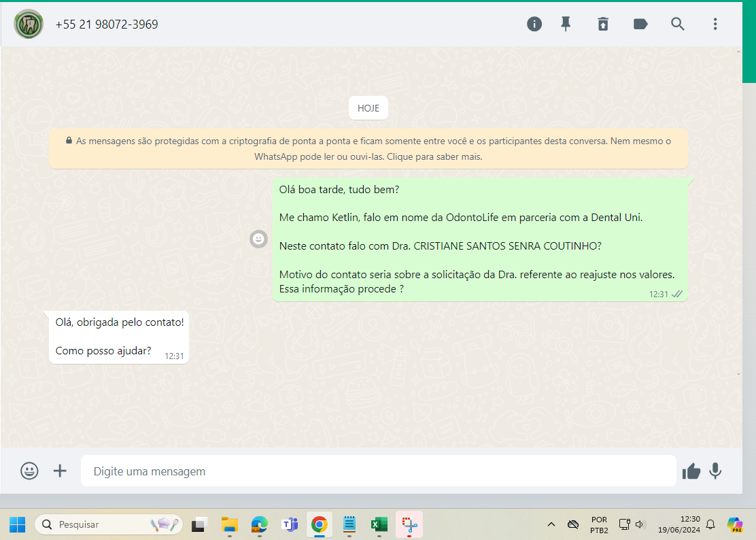Click the encryption notice 'Clique para saber mais'
Viewport: 756px width, 540px height.
click(434, 156)
